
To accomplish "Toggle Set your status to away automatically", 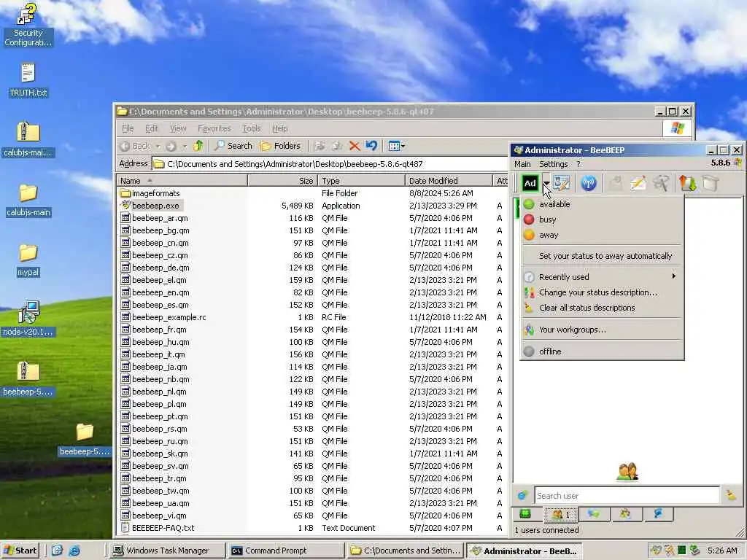I will 602,256.
